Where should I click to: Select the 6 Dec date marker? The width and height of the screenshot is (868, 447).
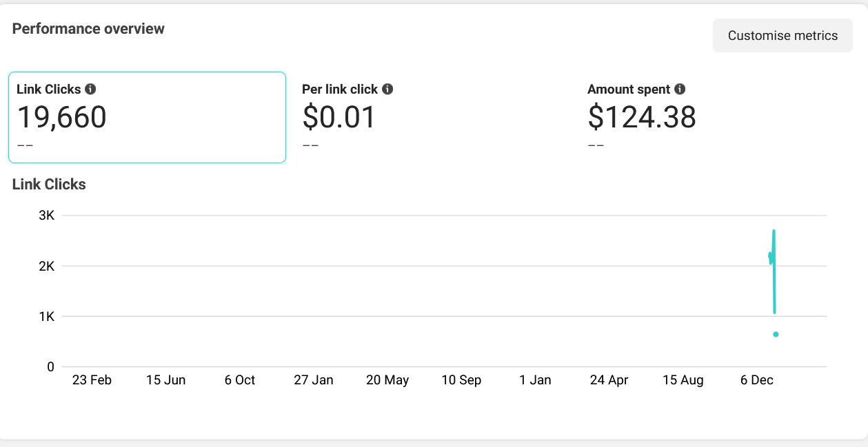757,380
